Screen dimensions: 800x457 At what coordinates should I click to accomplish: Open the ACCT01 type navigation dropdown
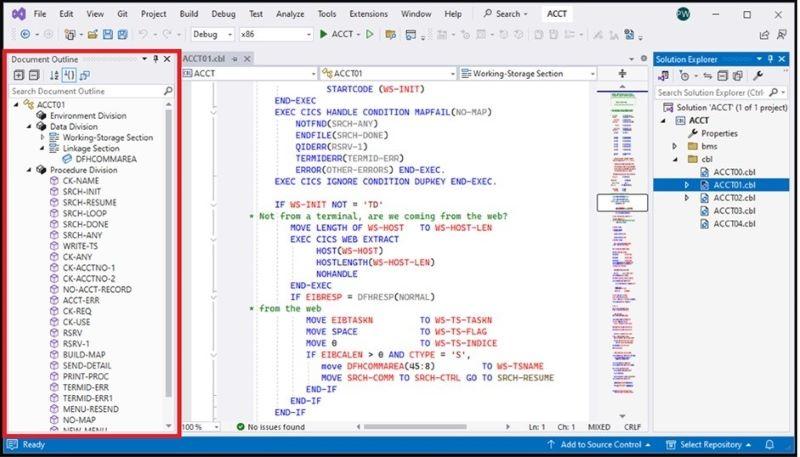click(453, 74)
